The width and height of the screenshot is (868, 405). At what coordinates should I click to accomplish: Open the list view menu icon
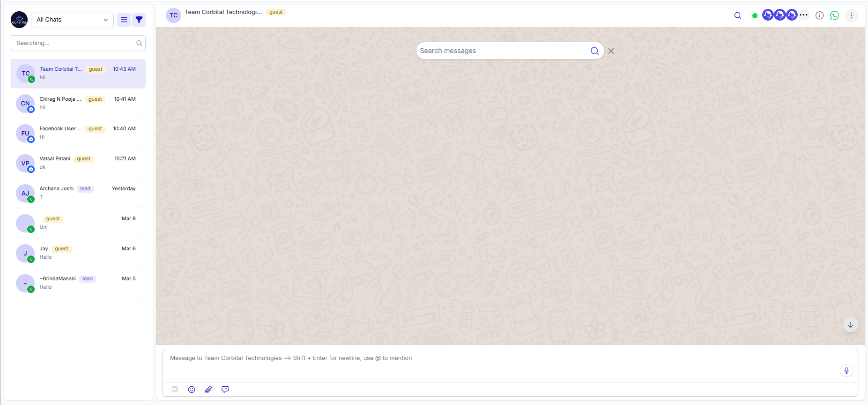(x=124, y=20)
